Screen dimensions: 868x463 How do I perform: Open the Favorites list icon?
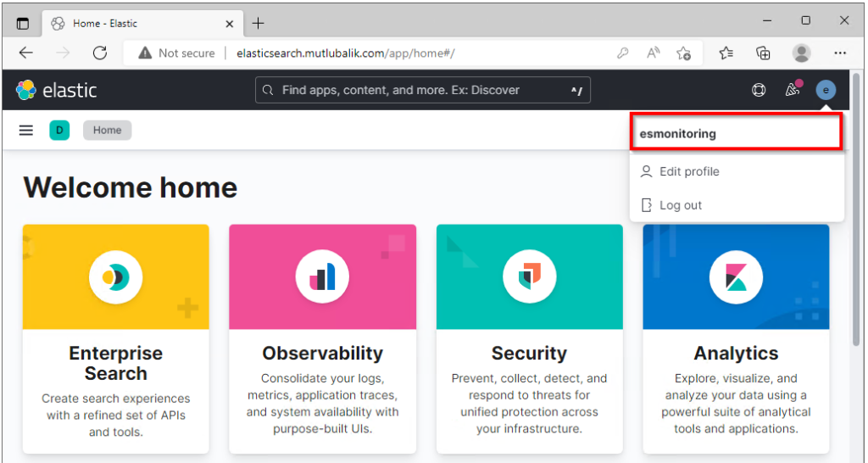coord(726,53)
